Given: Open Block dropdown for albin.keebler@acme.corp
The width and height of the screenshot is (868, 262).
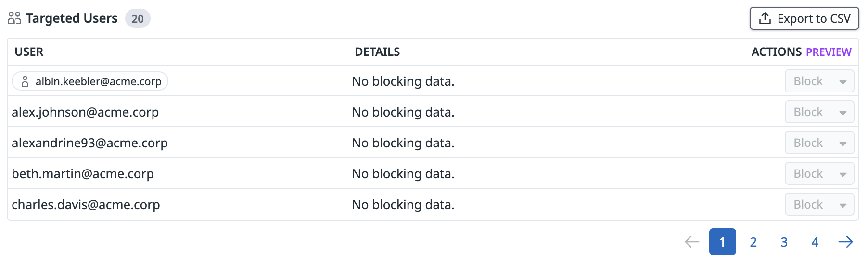Looking at the screenshot, I should (819, 81).
